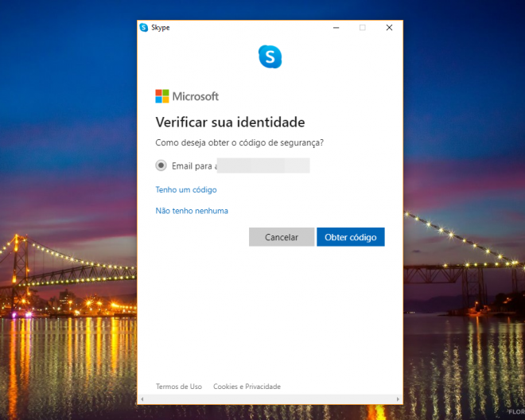Follow the "Não tenho nenhuma" link

tap(192, 211)
